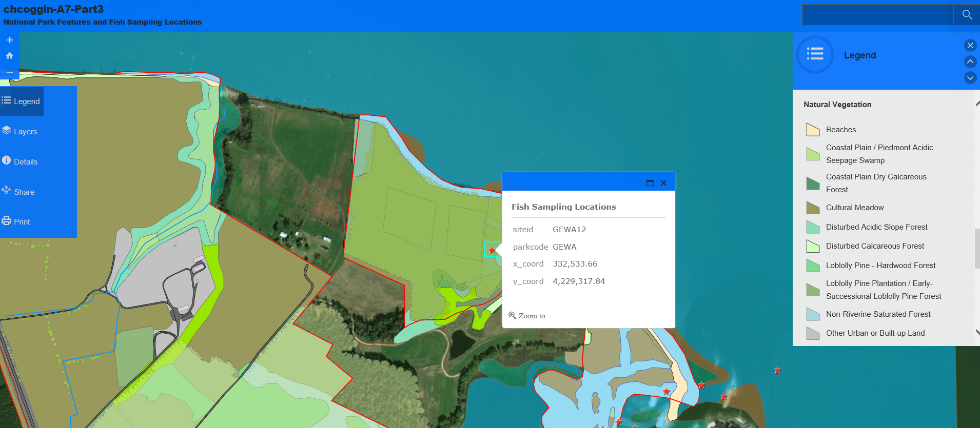This screenshot has height=428, width=980.
Task: Click the selected GEWA12 star marker
Action: coord(492,250)
